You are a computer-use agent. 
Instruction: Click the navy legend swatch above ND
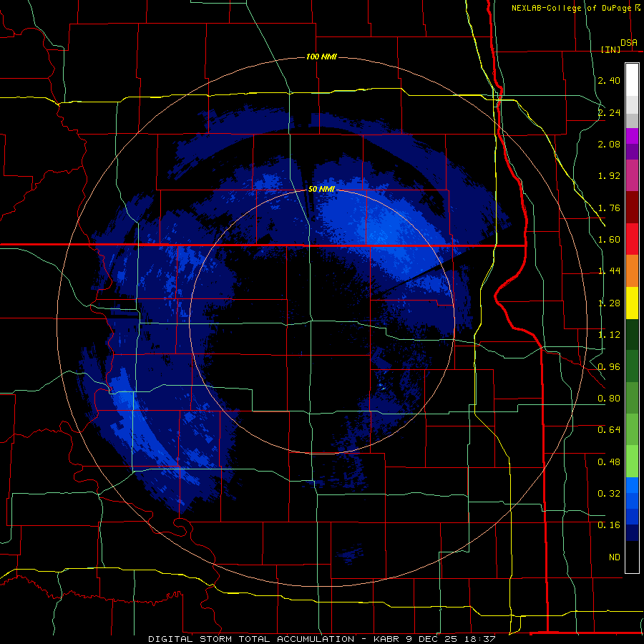click(632, 534)
